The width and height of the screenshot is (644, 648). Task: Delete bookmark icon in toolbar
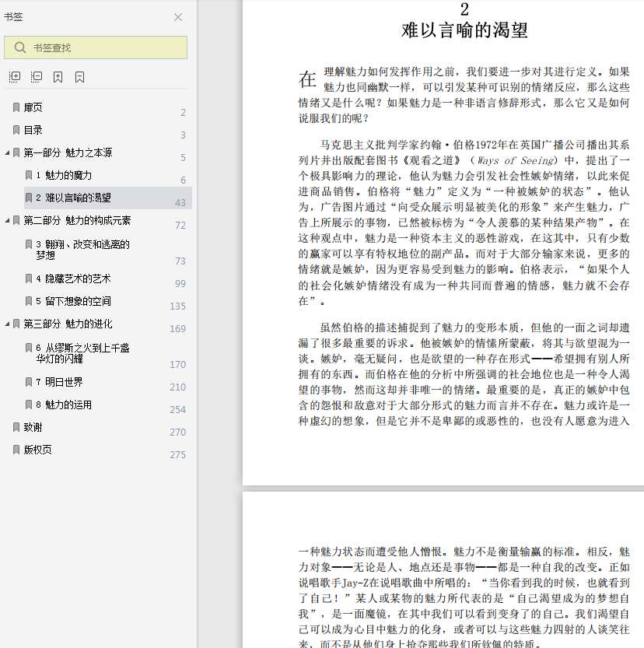tap(80, 77)
